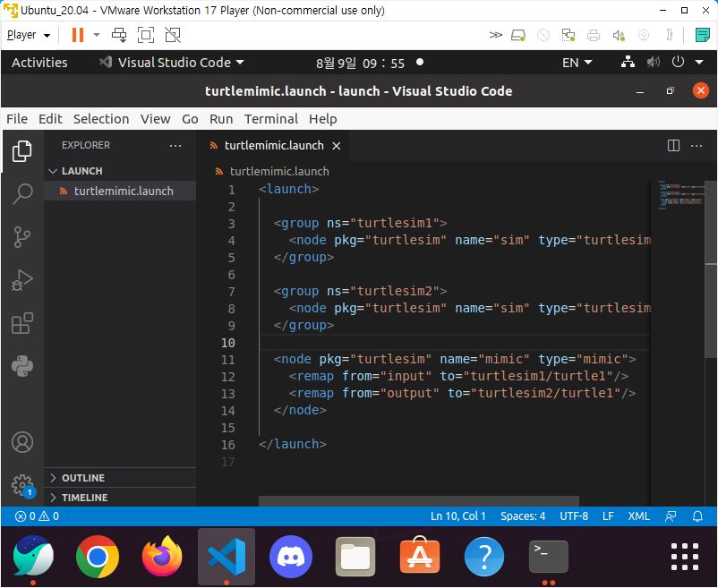Open the Run and Debug view
This screenshot has width=718, height=588.
pyautogui.click(x=22, y=280)
